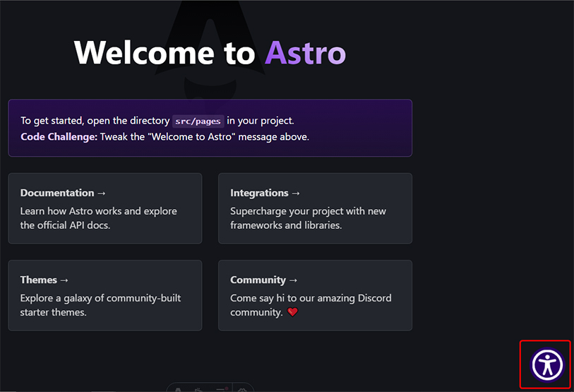Toggle the Inspect tool in dev toolbar

coord(200,389)
